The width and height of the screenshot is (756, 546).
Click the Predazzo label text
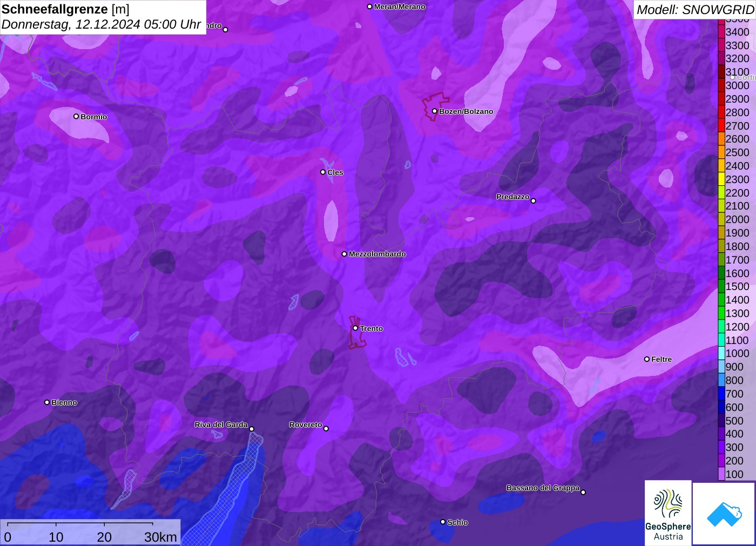tap(513, 197)
